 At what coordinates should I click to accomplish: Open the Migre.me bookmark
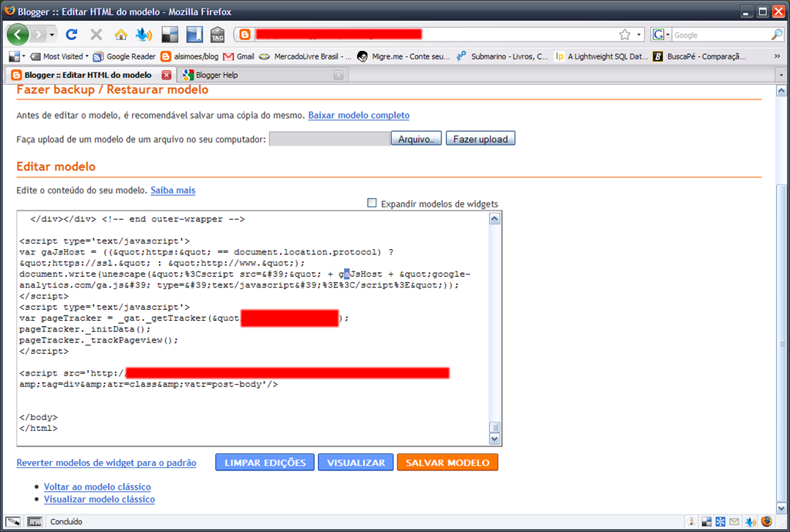403,56
